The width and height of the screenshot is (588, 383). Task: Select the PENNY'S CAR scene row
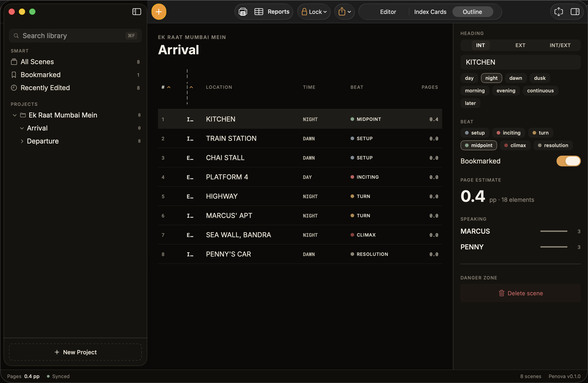[300, 254]
